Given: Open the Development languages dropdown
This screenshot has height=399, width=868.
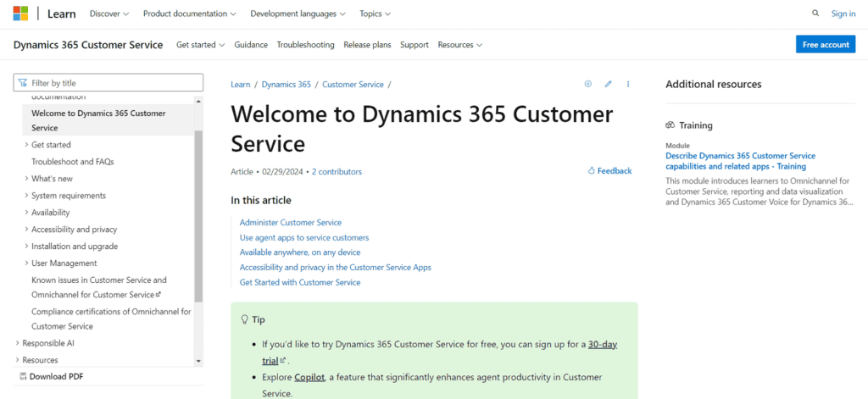Looking at the screenshot, I should (x=298, y=14).
